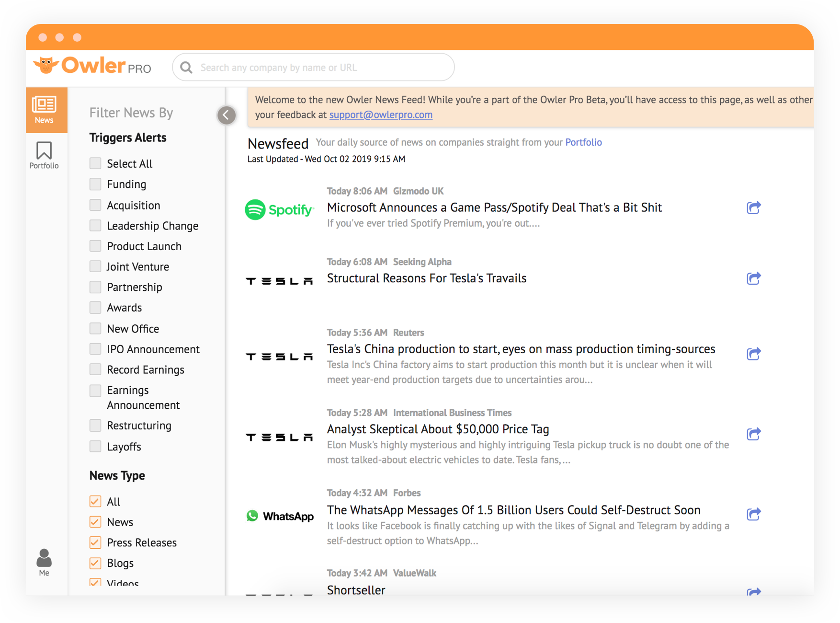Share the Spotify Game Pass article
Screen dimensions: 840x623
click(x=753, y=208)
